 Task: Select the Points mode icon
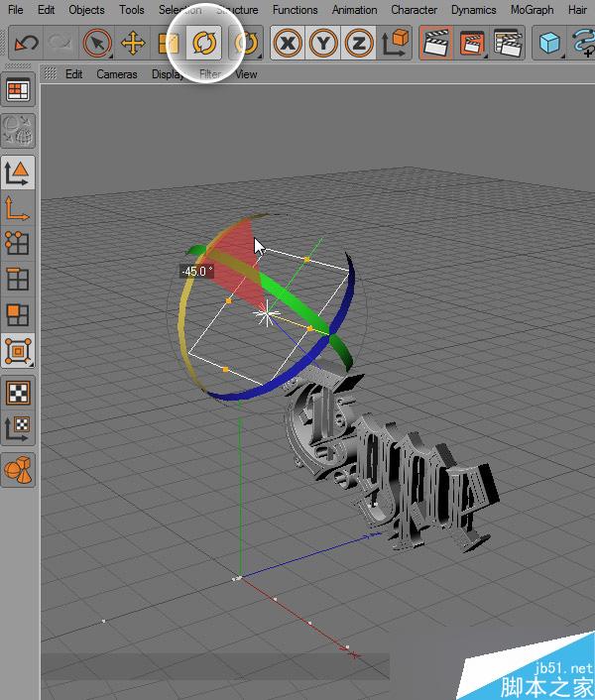(x=18, y=244)
